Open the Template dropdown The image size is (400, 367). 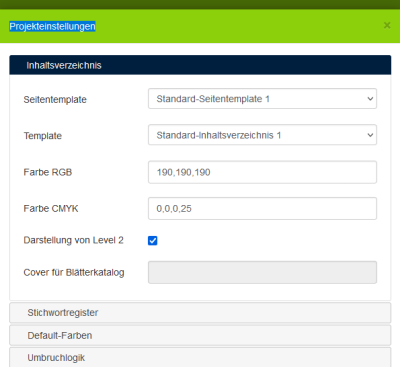pos(262,135)
